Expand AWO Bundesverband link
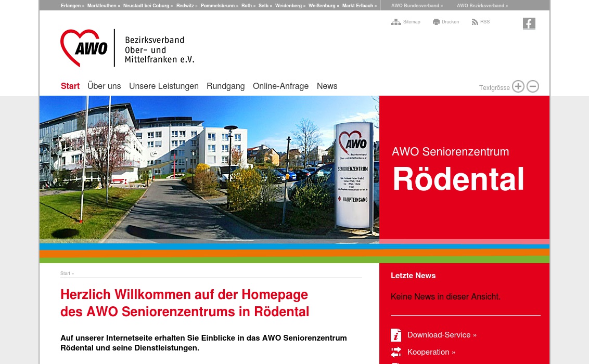 [x=417, y=6]
